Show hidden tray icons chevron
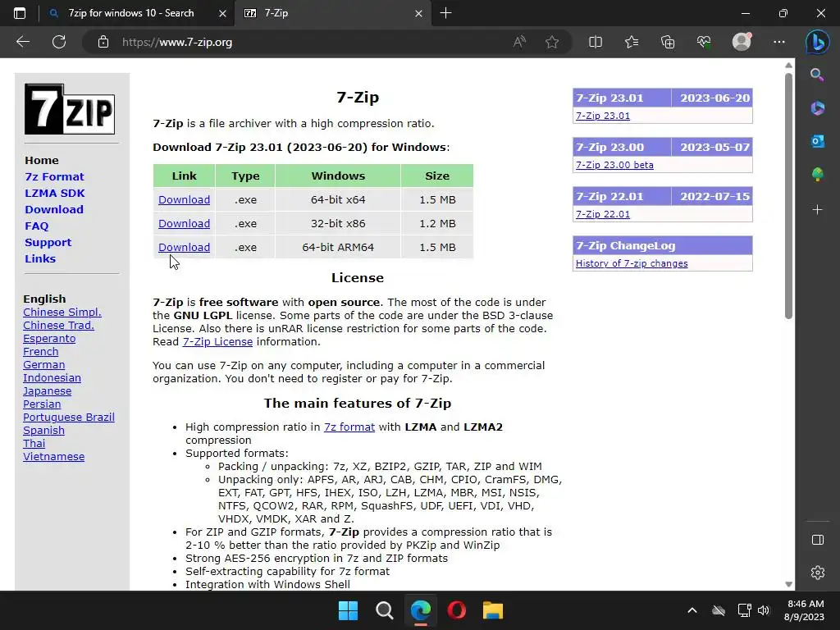Viewport: 840px width, 630px height. tap(692, 610)
